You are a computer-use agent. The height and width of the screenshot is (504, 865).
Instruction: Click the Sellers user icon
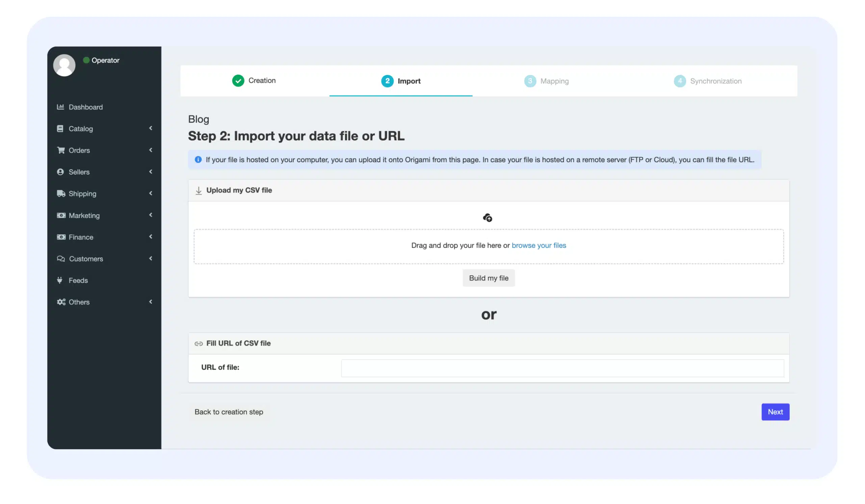60,172
